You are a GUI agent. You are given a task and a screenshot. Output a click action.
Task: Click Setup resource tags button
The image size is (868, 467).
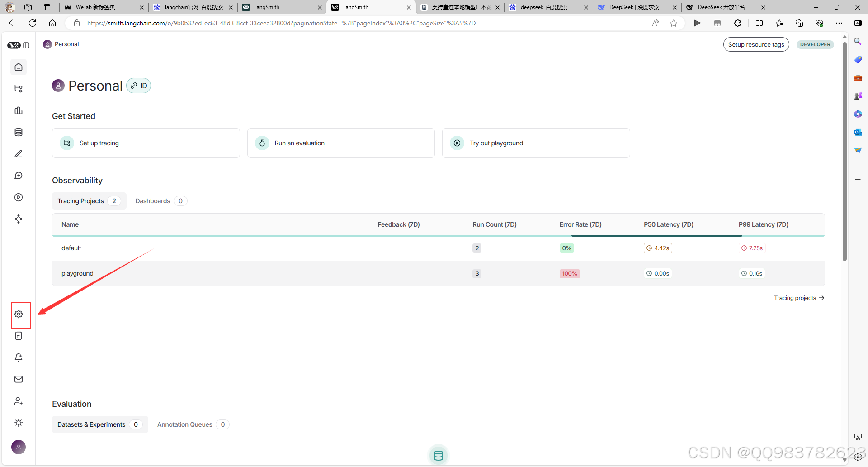point(756,44)
